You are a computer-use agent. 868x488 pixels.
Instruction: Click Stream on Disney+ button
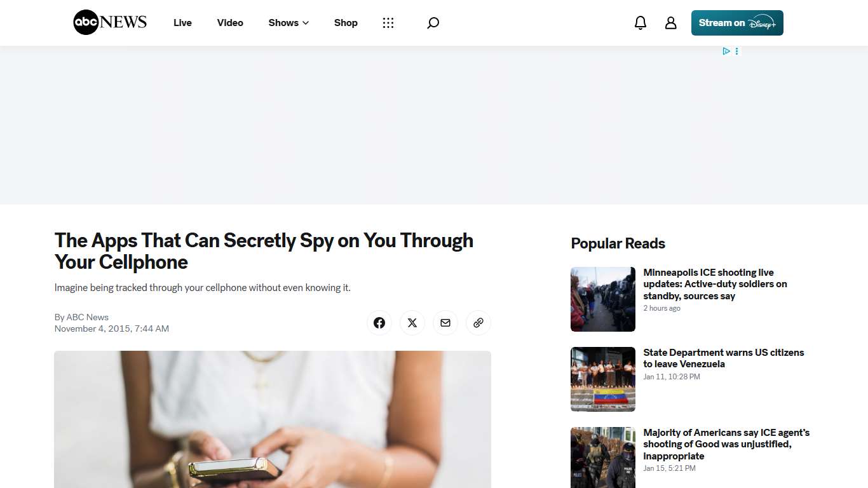pos(737,23)
